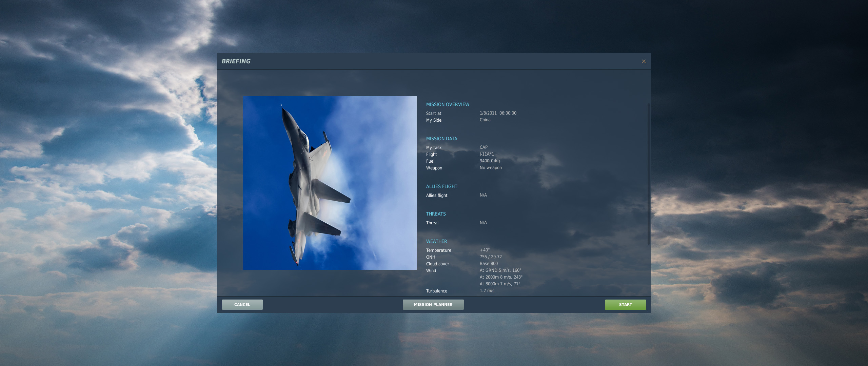Click the J-11A*1 flight value
This screenshot has height=366, width=868.
click(x=487, y=154)
